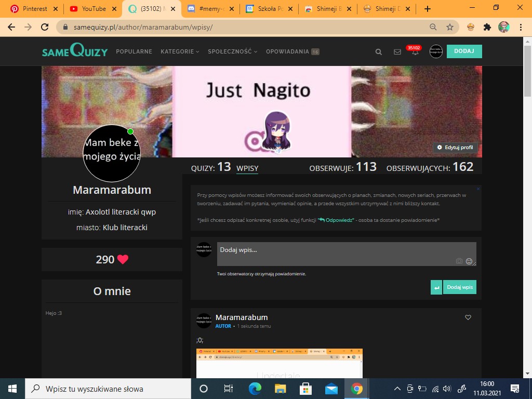This screenshot has height=399, width=532.
Task: Like the Maramarabum post with heart icon
Action: click(x=468, y=317)
